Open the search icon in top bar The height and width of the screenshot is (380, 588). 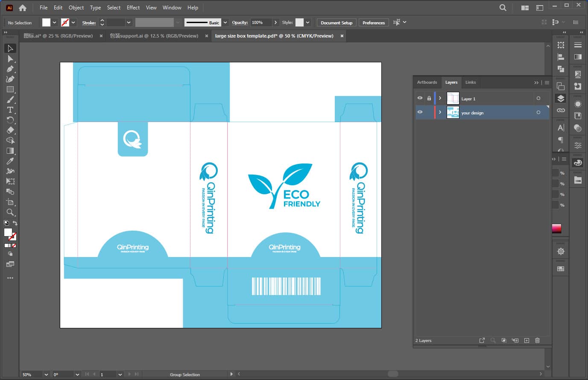503,8
